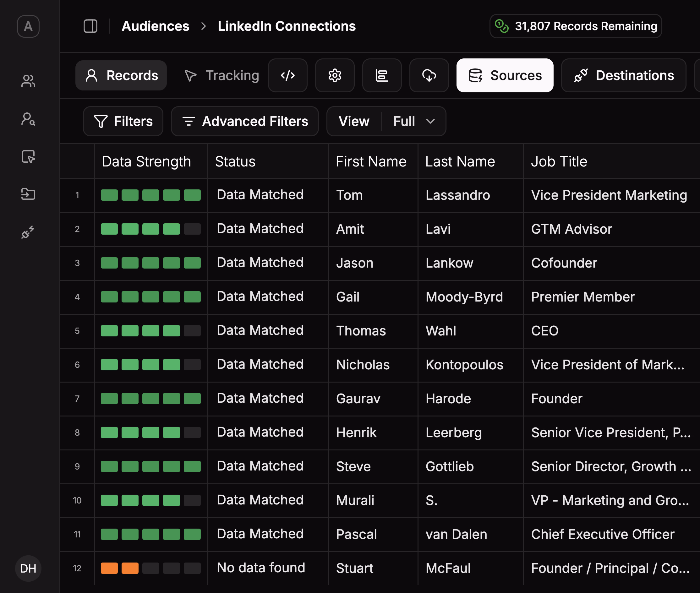Open the cursor window sidebar icon
The image size is (700, 593).
[x=28, y=157]
